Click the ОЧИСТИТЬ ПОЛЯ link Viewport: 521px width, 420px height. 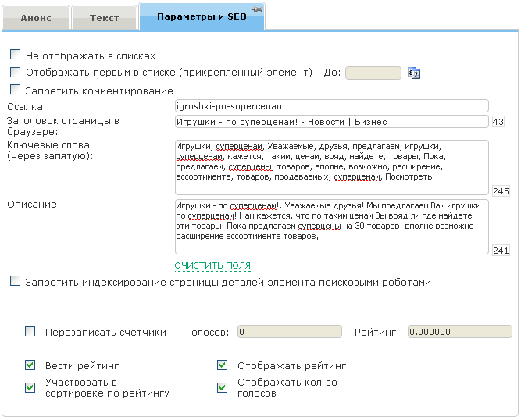(x=212, y=266)
